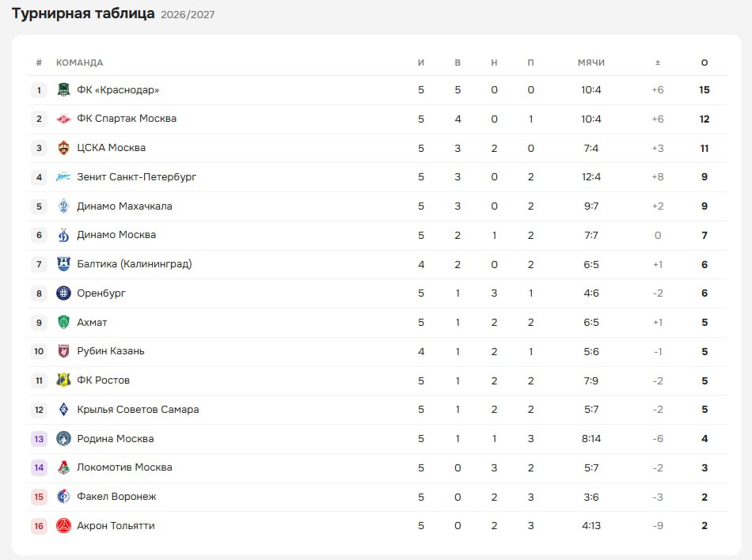Click the КОМАНДА column header

click(x=80, y=62)
